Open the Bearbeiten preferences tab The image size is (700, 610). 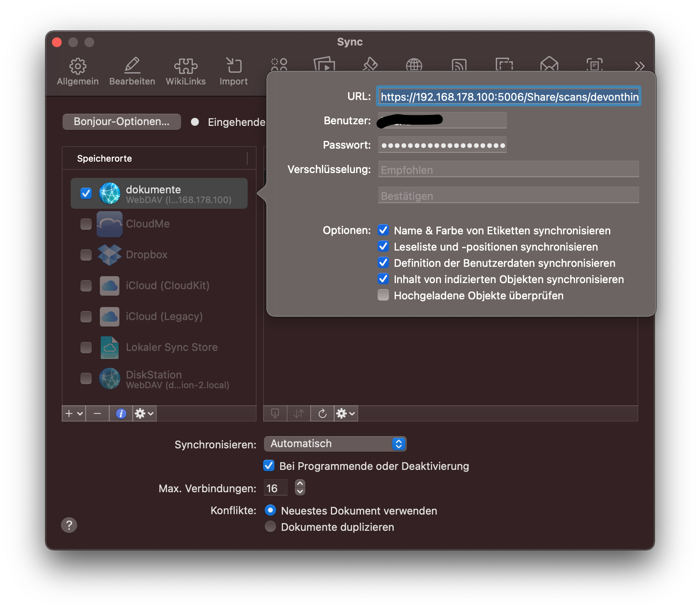(132, 72)
